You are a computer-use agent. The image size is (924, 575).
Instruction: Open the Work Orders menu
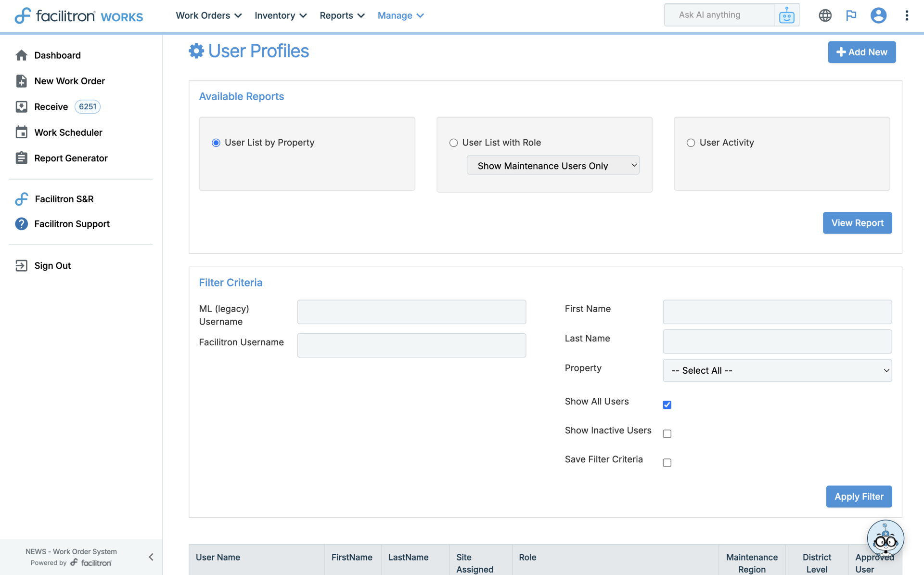click(x=208, y=15)
